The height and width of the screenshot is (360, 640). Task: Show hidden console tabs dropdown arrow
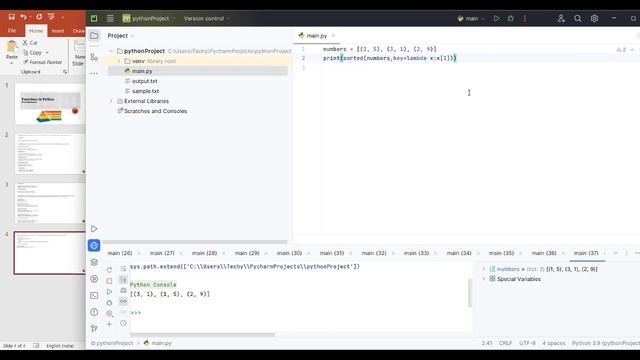point(616,253)
